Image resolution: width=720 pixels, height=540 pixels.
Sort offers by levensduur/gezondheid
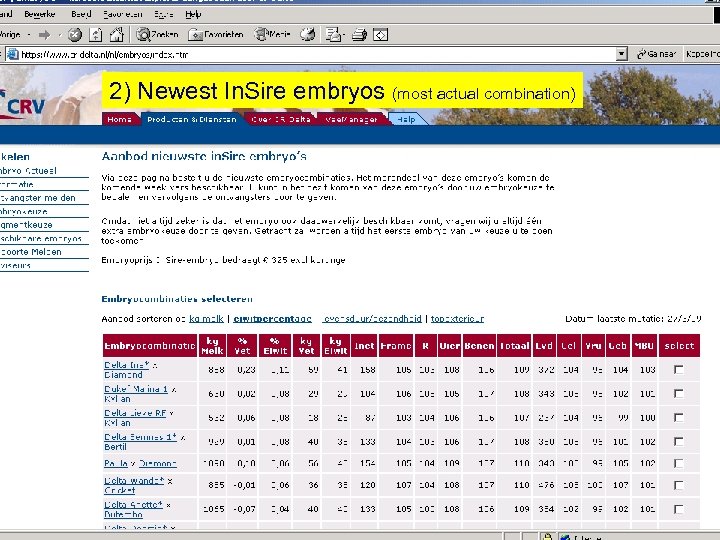tap(372, 319)
